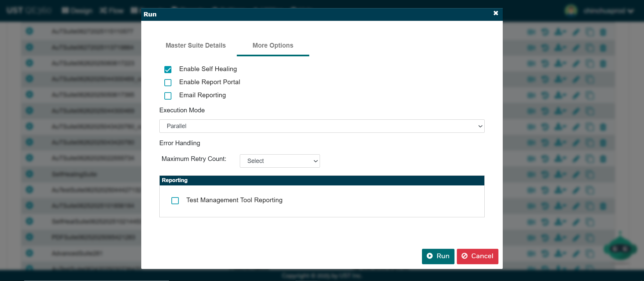Image resolution: width=644 pixels, height=281 pixels.
Task: Open the green chatbot robot assistant
Action: coord(620,248)
